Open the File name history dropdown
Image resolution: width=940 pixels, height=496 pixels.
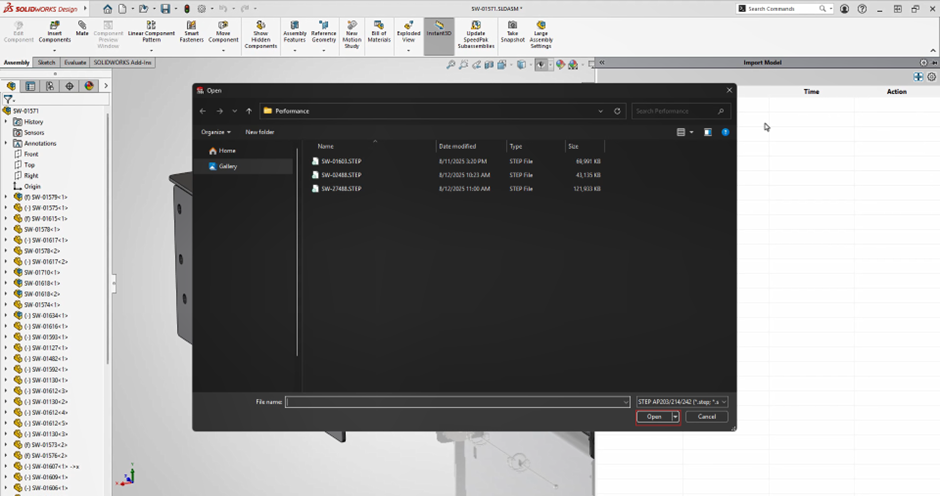point(625,402)
